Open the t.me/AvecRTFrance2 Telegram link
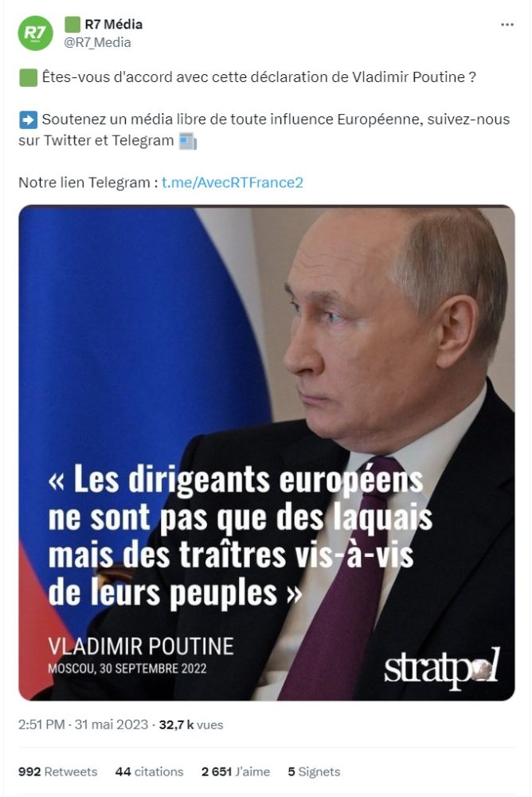This screenshot has height=797, width=532. pyautogui.click(x=233, y=182)
